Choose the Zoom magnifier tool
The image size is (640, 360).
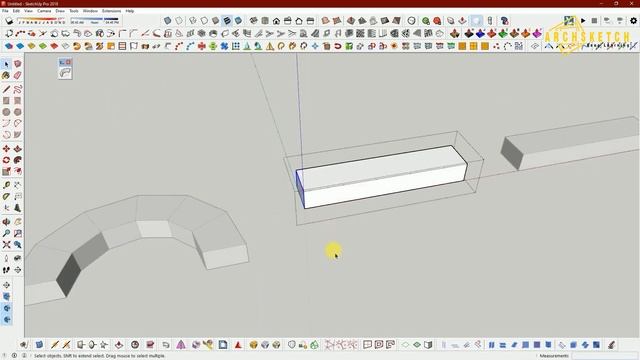point(6,233)
